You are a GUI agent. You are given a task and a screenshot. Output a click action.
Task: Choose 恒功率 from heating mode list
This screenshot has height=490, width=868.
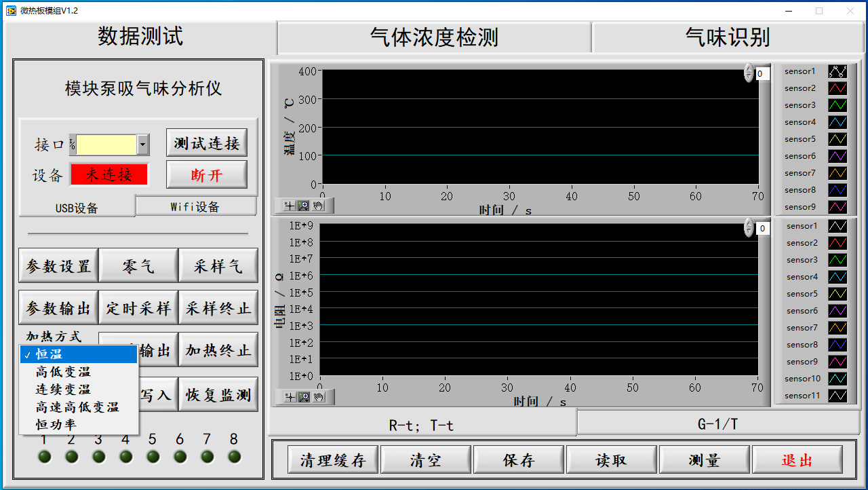pos(56,425)
